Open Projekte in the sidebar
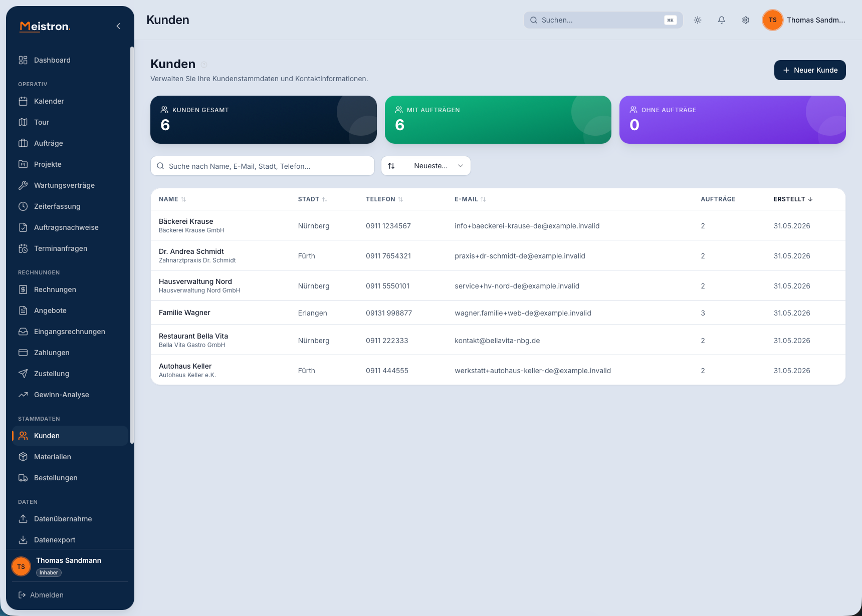862x616 pixels. (70, 164)
